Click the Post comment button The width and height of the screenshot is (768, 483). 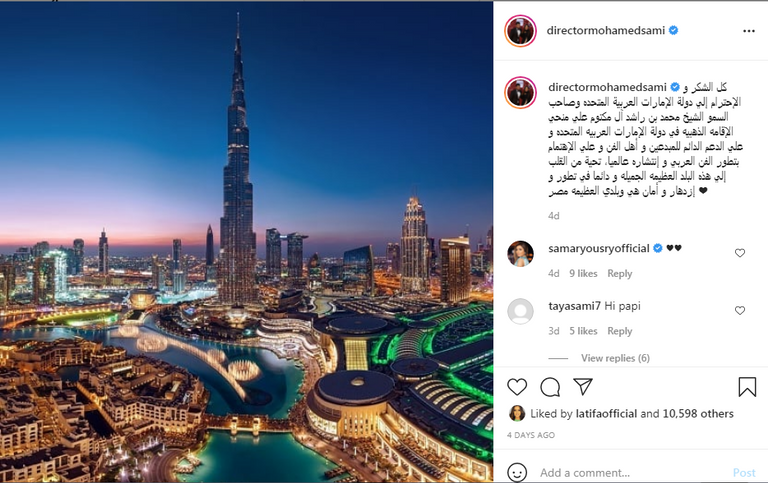(744, 473)
